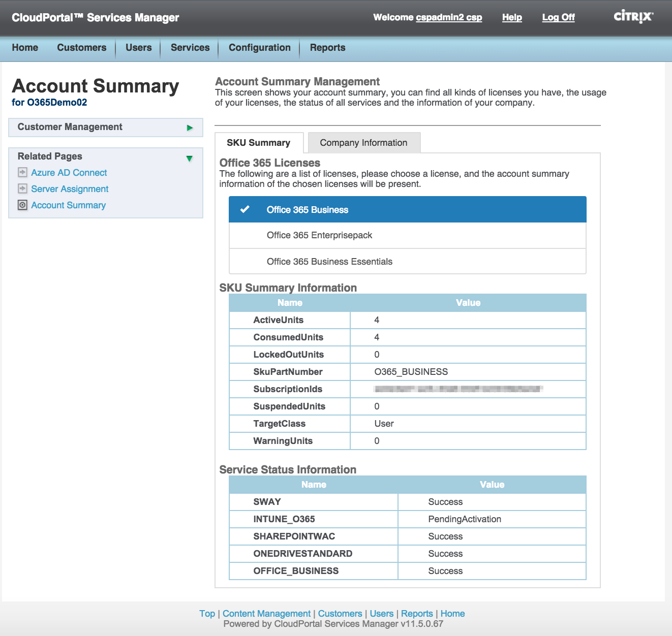Collapse the Related Pages panel arrow

(x=190, y=158)
